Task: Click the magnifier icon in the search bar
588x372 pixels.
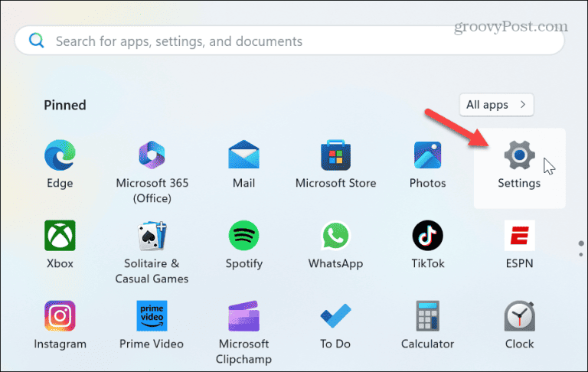Action: pyautogui.click(x=37, y=40)
